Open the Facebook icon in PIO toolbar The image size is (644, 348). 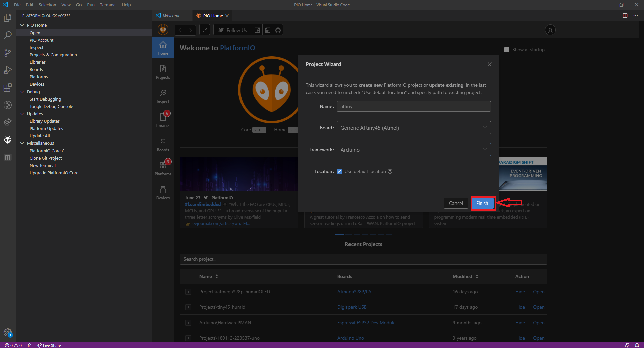(x=257, y=30)
